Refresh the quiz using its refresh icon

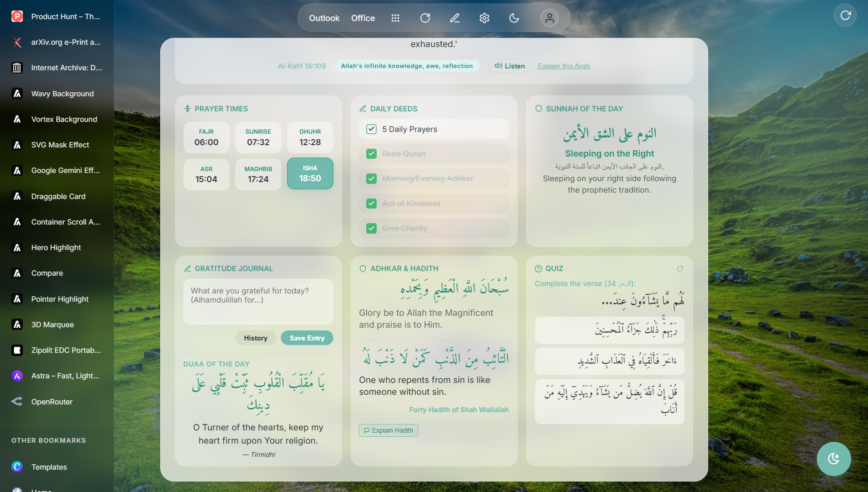point(680,269)
